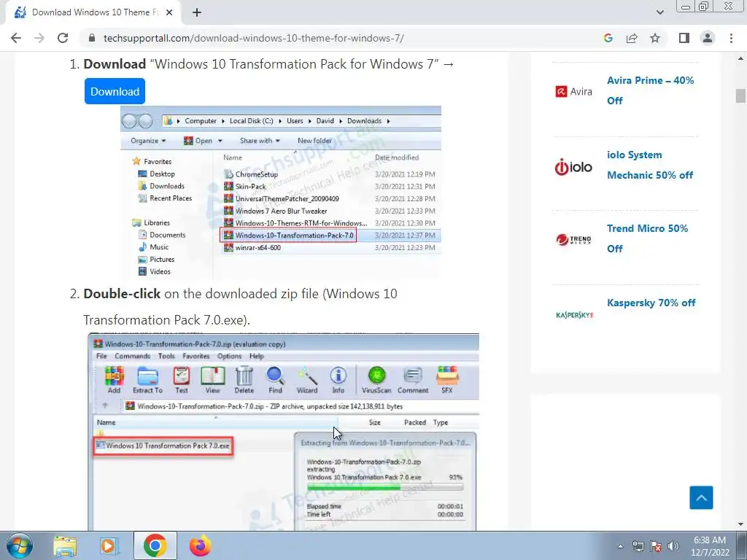Open Avira Prime – 40% Off link
The height and width of the screenshot is (560, 747).
pyautogui.click(x=650, y=90)
